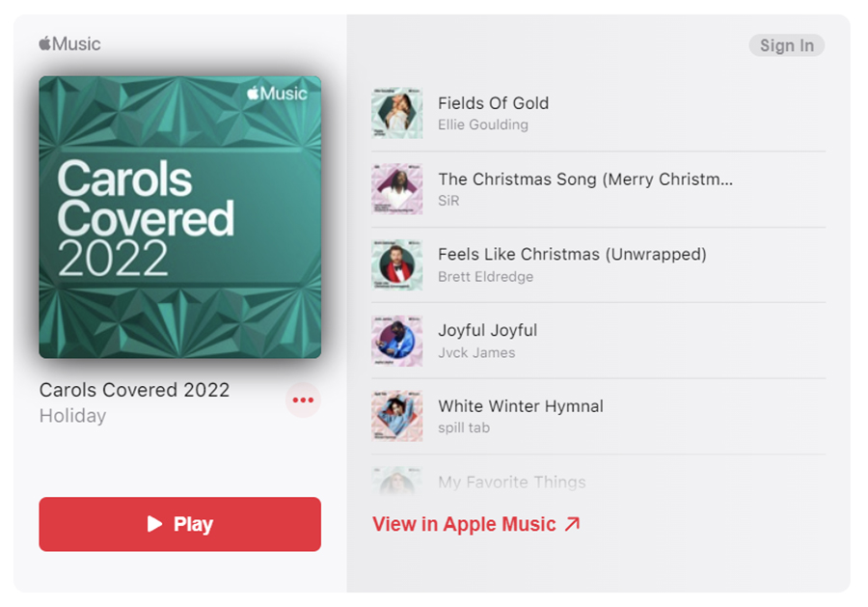Open the three-dot more options menu
This screenshot has width=868, height=607.
point(303,400)
